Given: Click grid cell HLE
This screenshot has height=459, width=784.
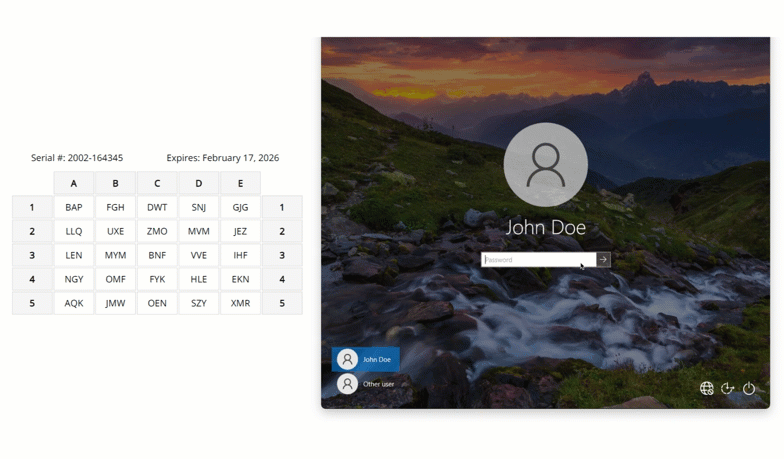Looking at the screenshot, I should [199, 280].
